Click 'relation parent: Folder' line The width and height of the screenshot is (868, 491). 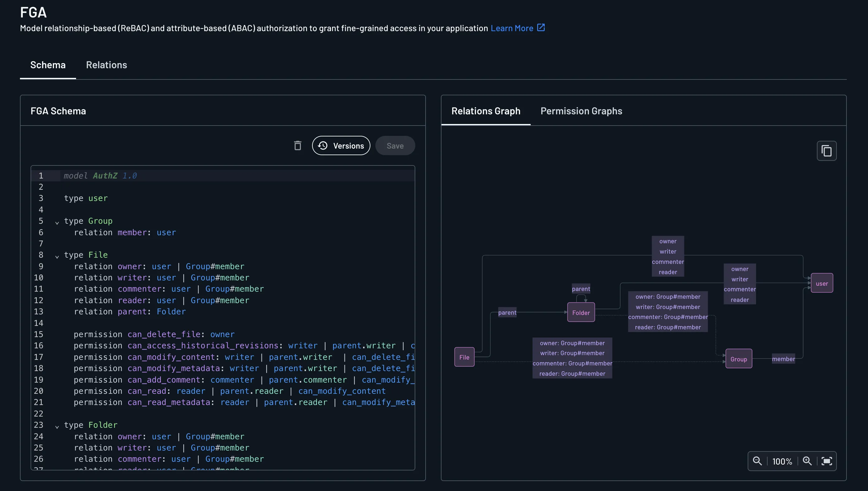click(x=130, y=312)
